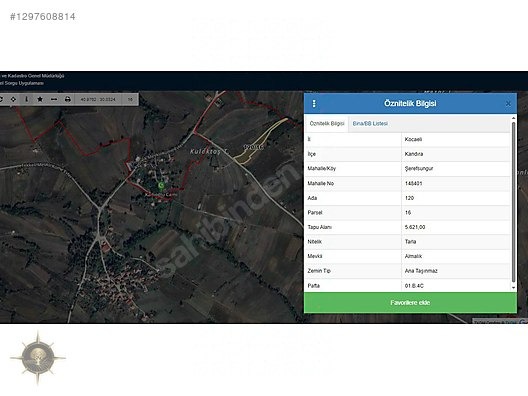
Task: Select the measure distance ruler tool
Action: point(54,99)
